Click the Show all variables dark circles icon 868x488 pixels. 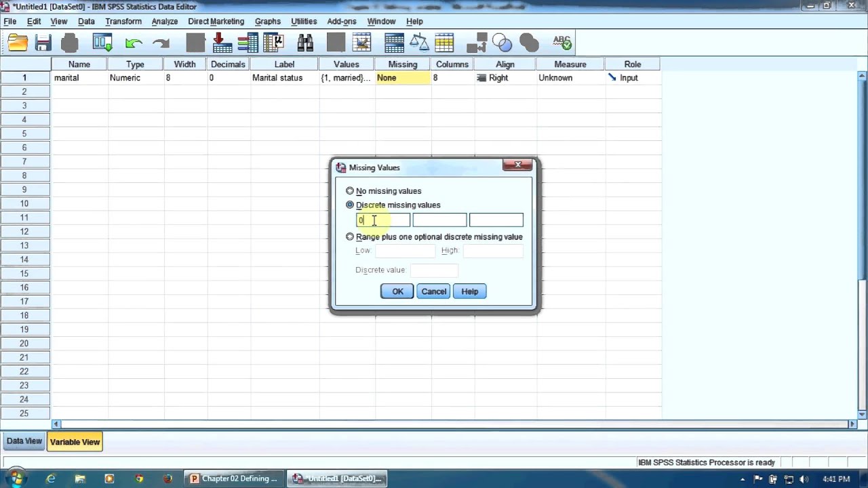[529, 43]
